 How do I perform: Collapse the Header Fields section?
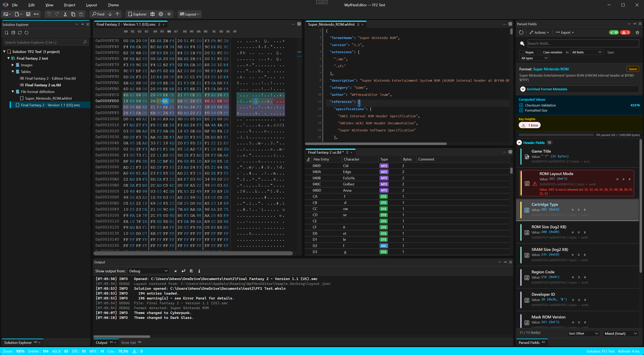pos(519,143)
